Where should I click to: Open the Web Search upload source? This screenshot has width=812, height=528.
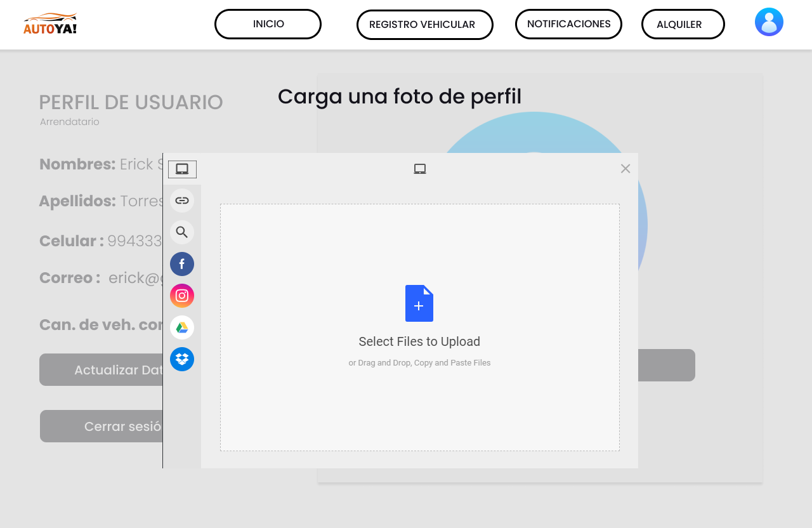point(182,232)
